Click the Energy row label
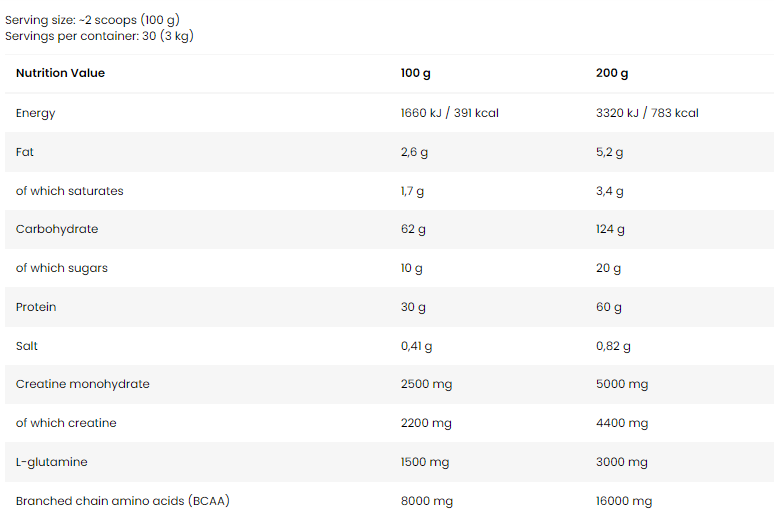Viewport: 774px width, 523px height. click(x=36, y=113)
